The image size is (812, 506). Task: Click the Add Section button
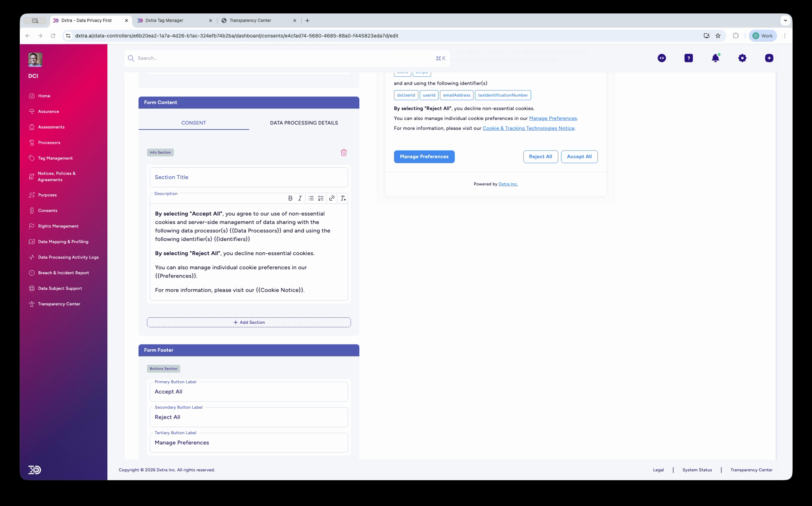click(x=249, y=322)
